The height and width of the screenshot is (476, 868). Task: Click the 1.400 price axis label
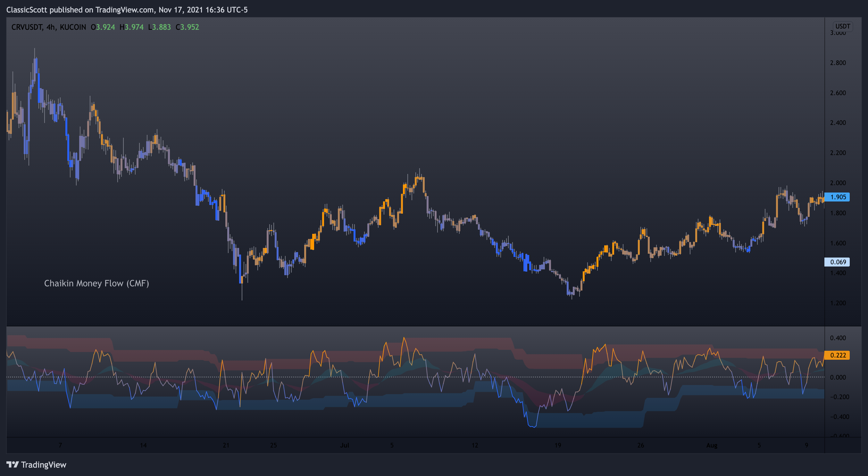(x=838, y=273)
